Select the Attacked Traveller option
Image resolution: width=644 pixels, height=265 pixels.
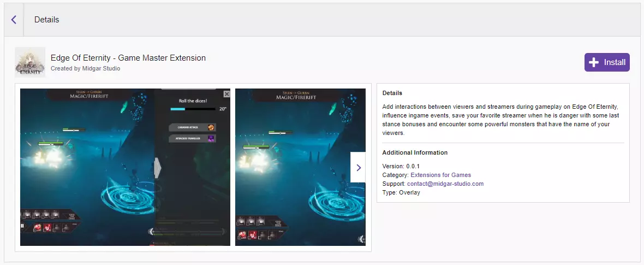click(x=192, y=139)
